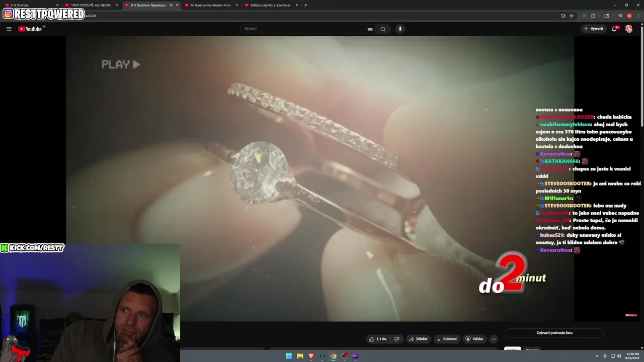Mute the Stodolovi tab audio
The height and width of the screenshot is (362, 644).
[171, 5]
